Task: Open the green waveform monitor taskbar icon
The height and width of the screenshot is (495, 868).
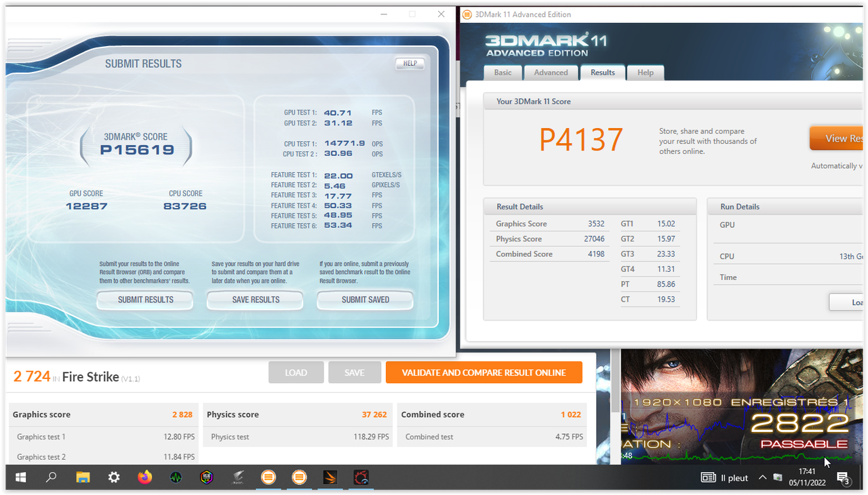Action: [176, 477]
